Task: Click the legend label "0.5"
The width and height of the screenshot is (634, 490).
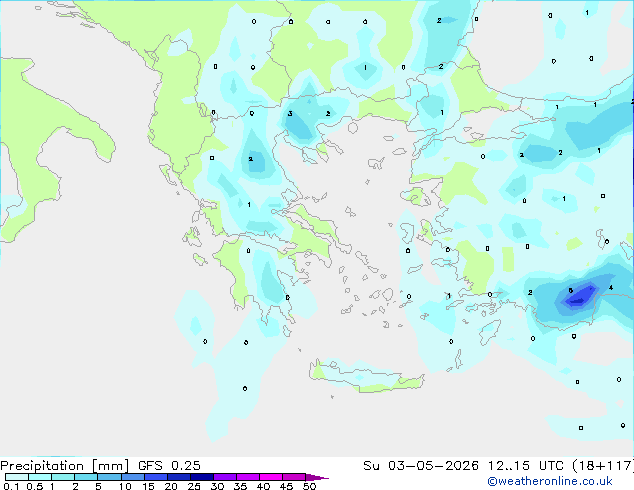Action: pyautogui.click(x=35, y=486)
